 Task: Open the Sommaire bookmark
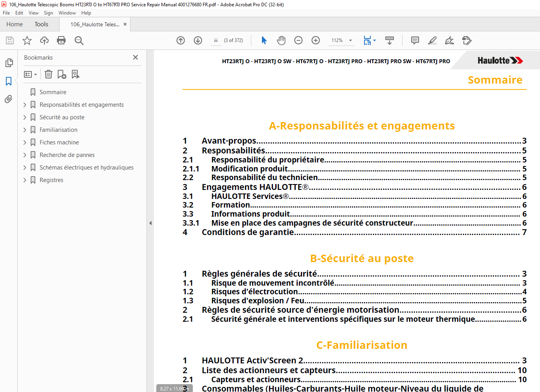pos(53,92)
